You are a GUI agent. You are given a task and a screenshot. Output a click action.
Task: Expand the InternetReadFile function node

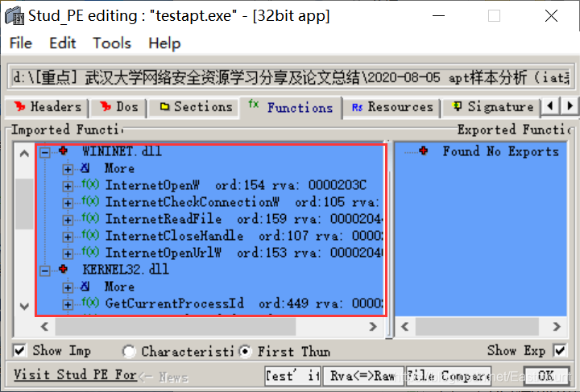pos(68,220)
